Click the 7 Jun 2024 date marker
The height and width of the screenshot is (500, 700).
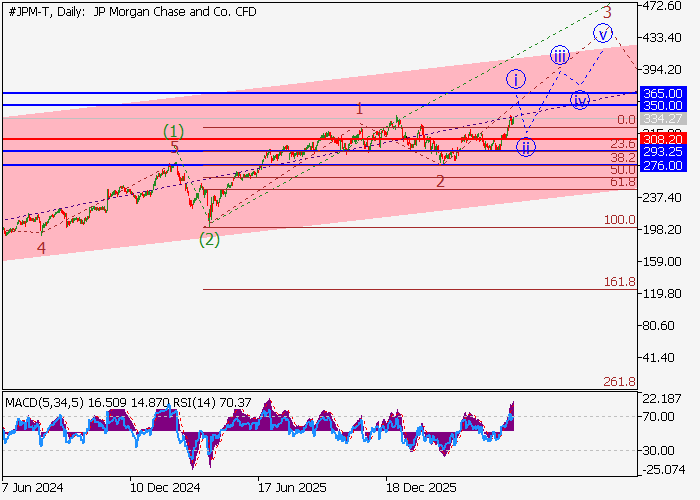coord(32,488)
